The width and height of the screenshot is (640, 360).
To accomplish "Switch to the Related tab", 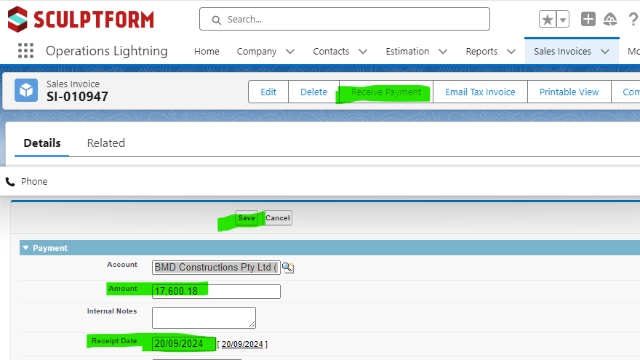I will [106, 143].
